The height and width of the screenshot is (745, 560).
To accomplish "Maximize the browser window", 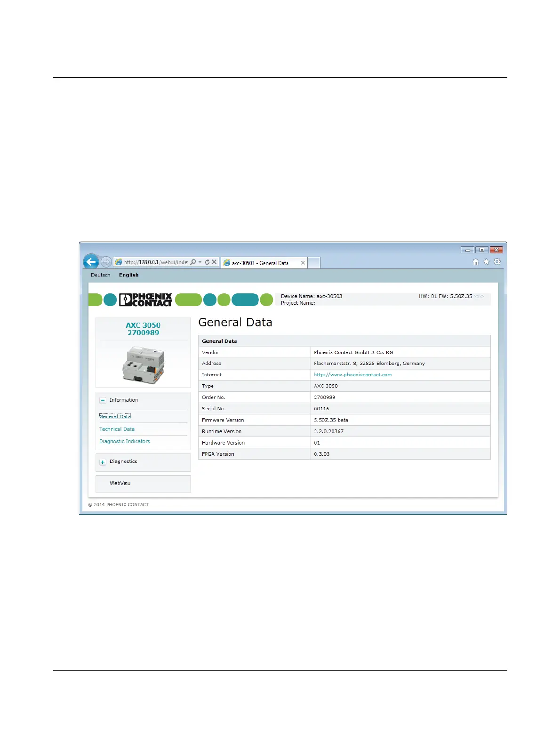I will [482, 250].
